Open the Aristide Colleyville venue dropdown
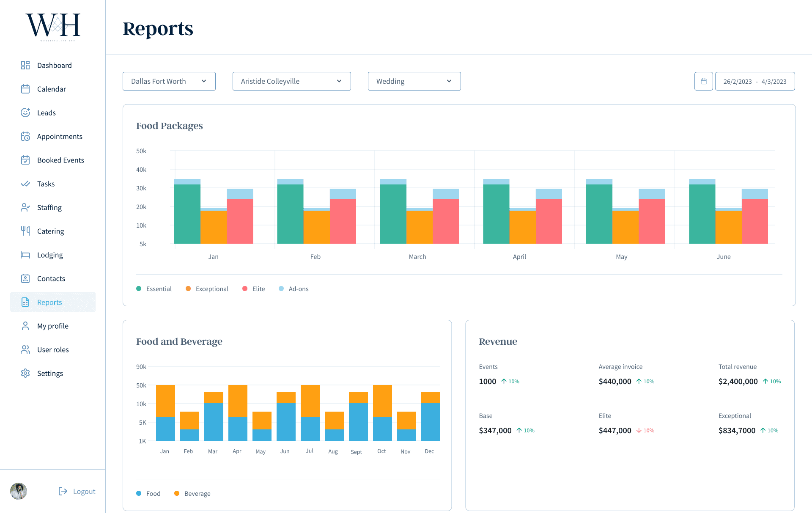The height and width of the screenshot is (525, 812). click(292, 81)
